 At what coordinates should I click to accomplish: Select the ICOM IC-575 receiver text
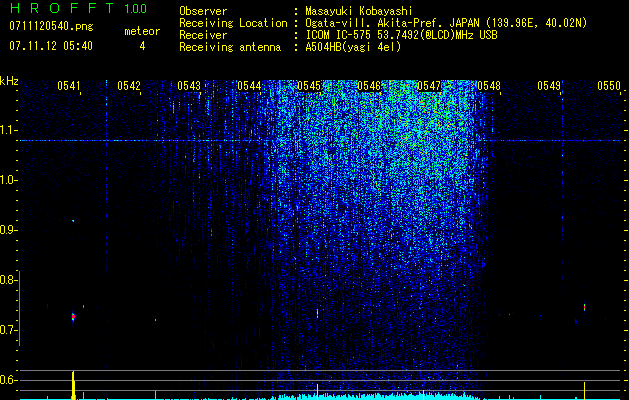[401, 35]
